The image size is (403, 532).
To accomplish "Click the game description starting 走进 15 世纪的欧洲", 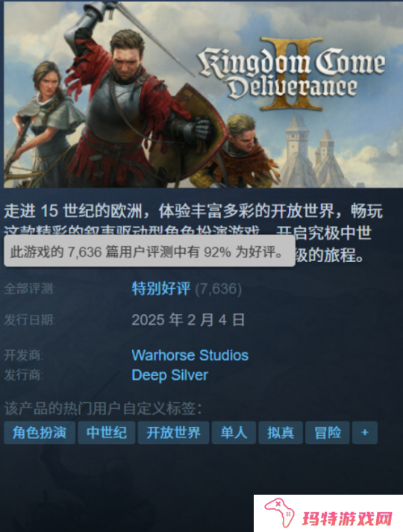I will [x=193, y=233].
